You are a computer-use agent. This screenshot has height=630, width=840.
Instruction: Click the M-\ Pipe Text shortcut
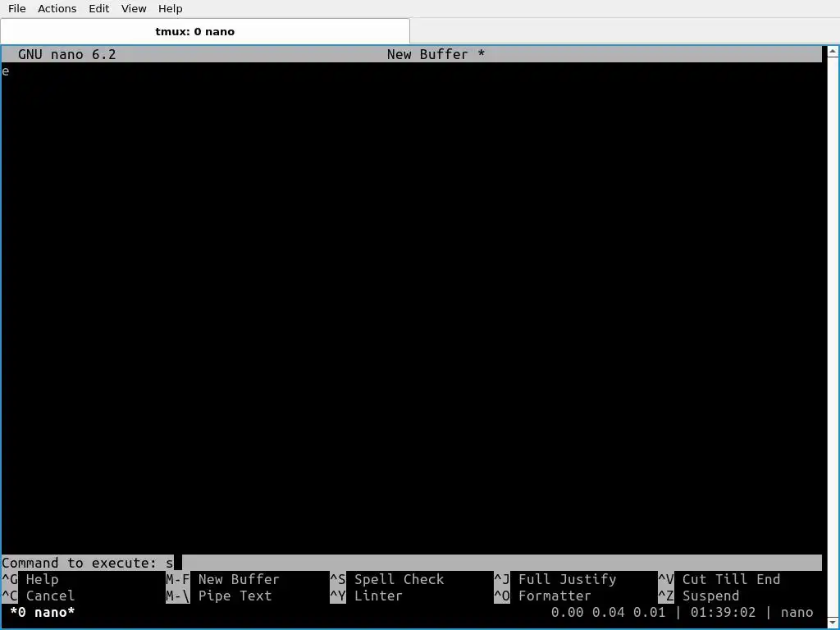coord(218,596)
